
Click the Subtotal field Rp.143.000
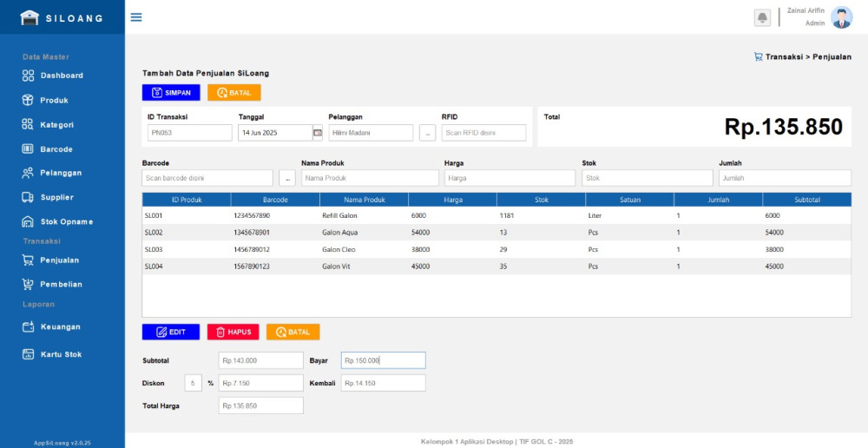tap(261, 360)
